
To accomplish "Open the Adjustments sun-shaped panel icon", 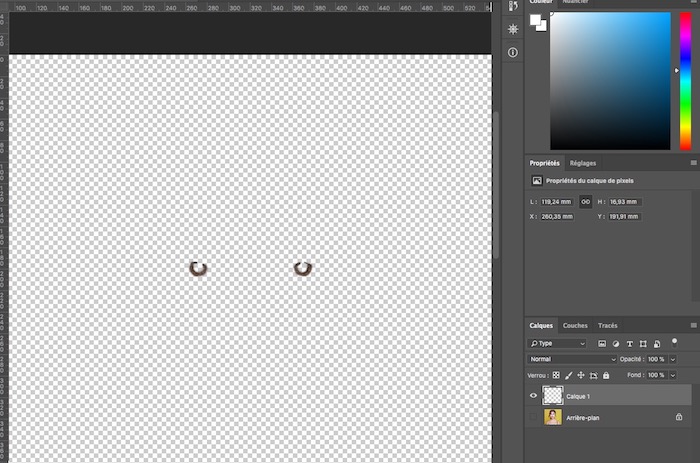I will 513,29.
